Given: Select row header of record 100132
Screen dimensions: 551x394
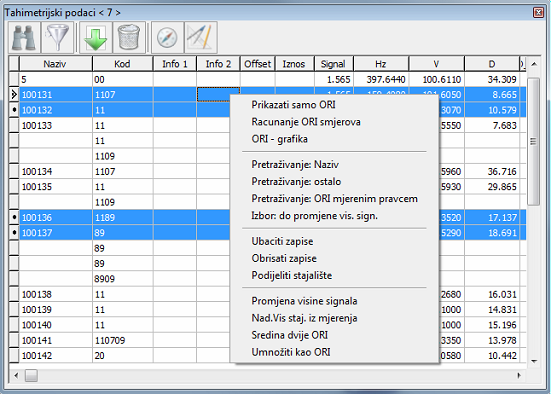Looking at the screenshot, I should click(14, 110).
